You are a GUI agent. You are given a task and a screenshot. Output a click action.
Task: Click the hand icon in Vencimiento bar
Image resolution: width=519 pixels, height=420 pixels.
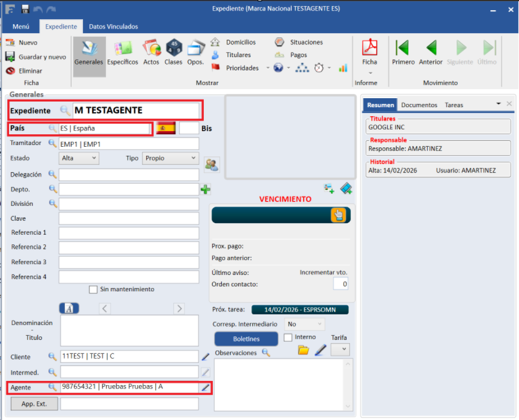(x=338, y=215)
